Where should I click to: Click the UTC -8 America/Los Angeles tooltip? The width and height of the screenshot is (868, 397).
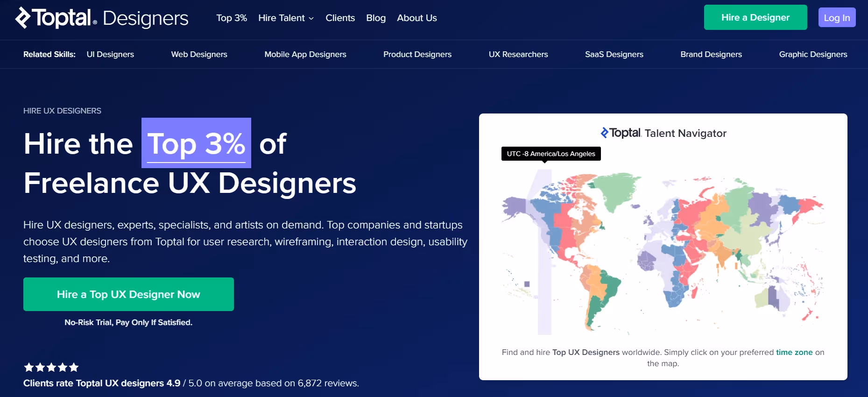tap(551, 154)
